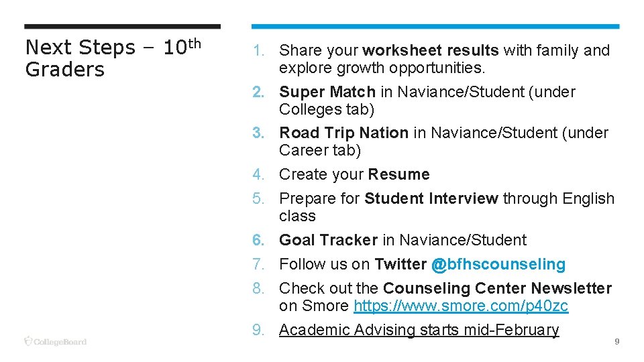644x362 pixels.
Task: Click the bold 'Goal Tracker' text
Action: tap(328, 240)
